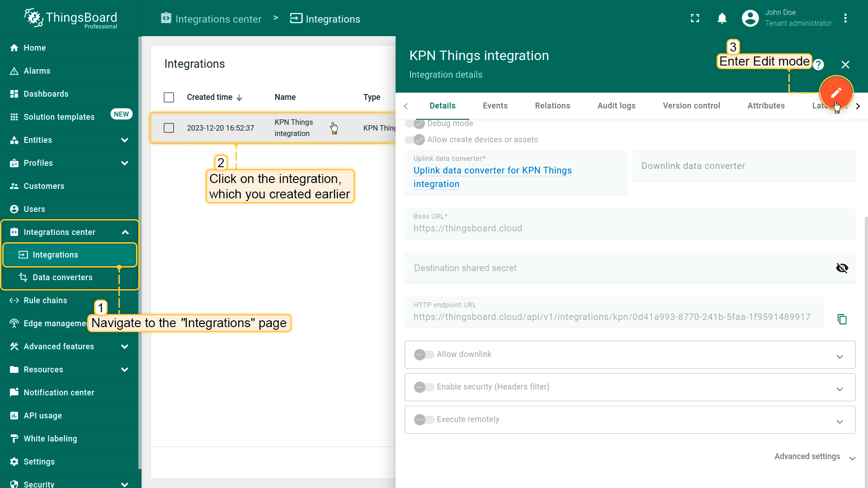
Task: Toggle fullscreen mode icon
Action: point(695,19)
